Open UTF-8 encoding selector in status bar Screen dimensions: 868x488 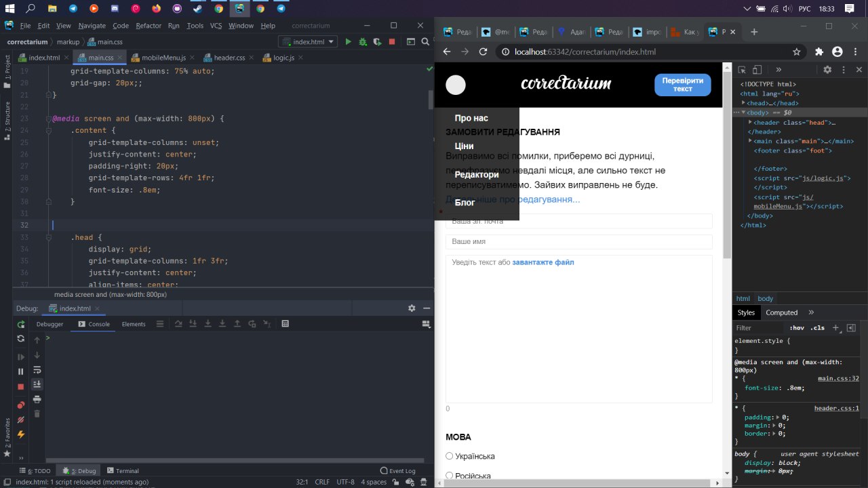click(x=345, y=482)
